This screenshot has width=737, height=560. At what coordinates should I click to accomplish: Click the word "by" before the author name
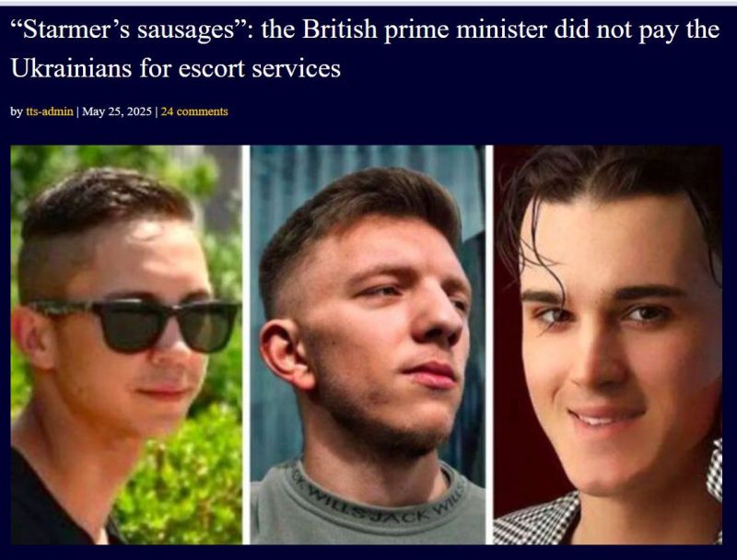point(17,111)
